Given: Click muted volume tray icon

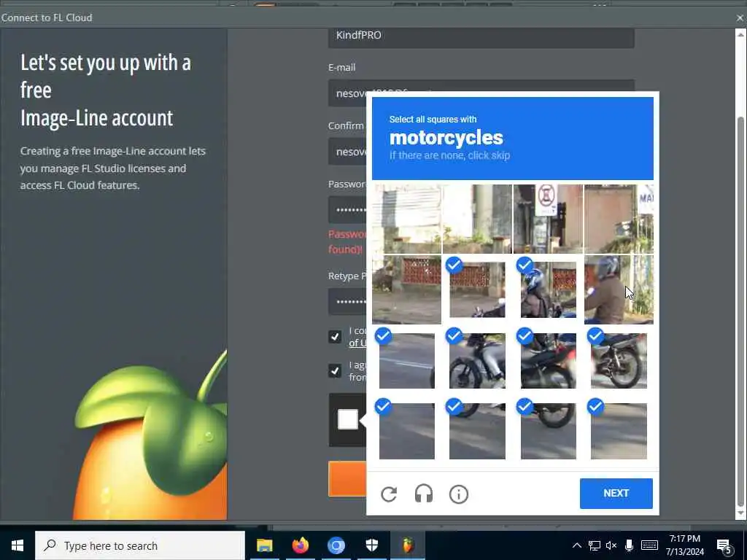Looking at the screenshot, I should point(611,545).
